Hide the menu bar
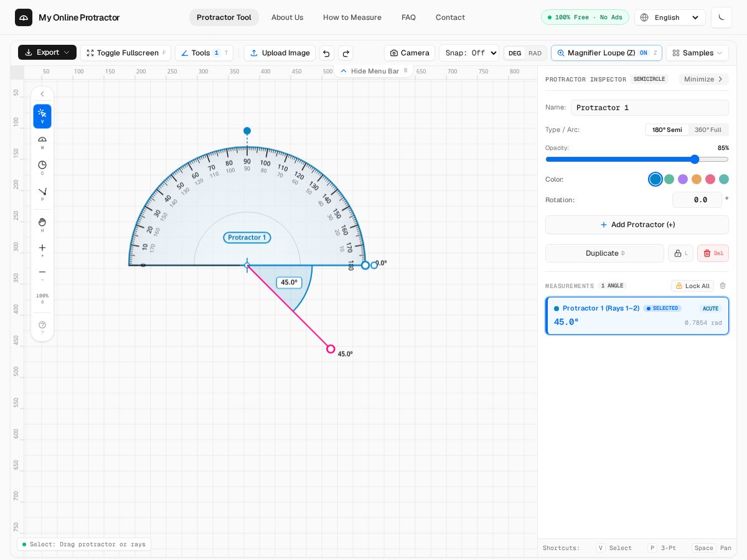 (374, 71)
